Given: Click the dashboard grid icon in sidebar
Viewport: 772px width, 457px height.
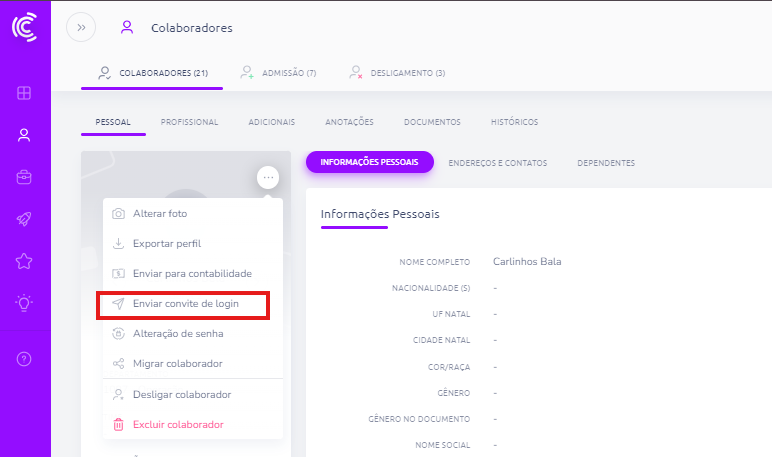Looking at the screenshot, I should (x=24, y=94).
